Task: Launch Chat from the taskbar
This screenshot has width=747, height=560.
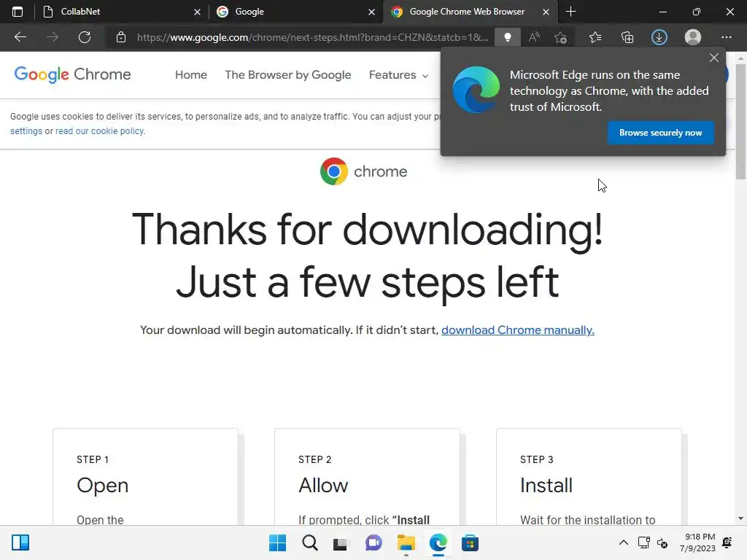Action: coord(373,542)
